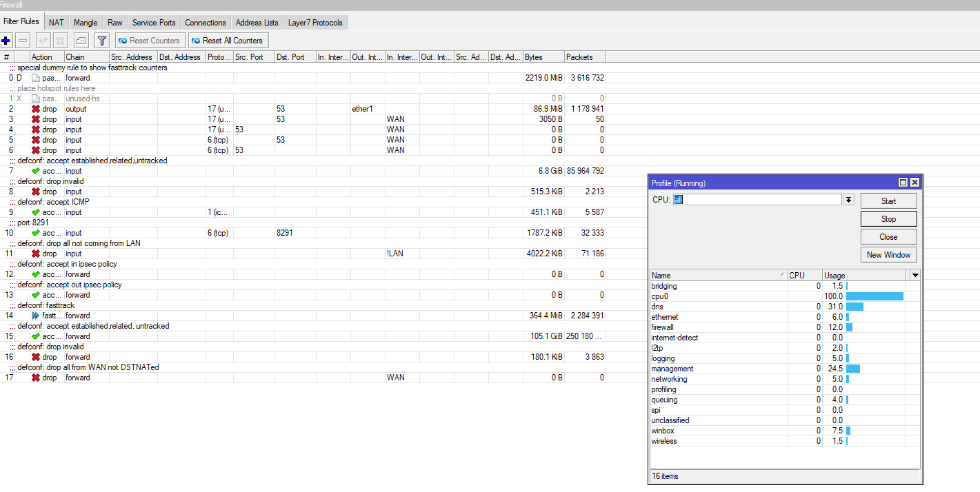This screenshot has height=492, width=980.
Task: Click drop icon of rule 6
Action: (x=36, y=150)
